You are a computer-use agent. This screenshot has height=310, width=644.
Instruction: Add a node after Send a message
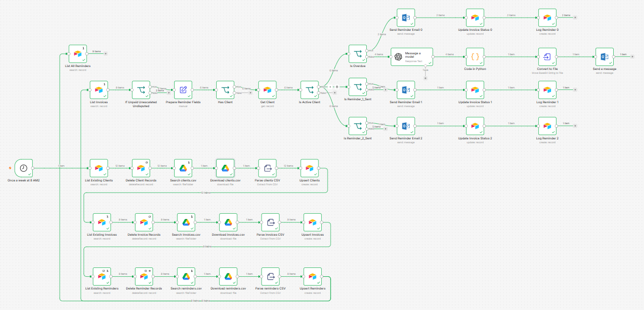[x=633, y=57]
